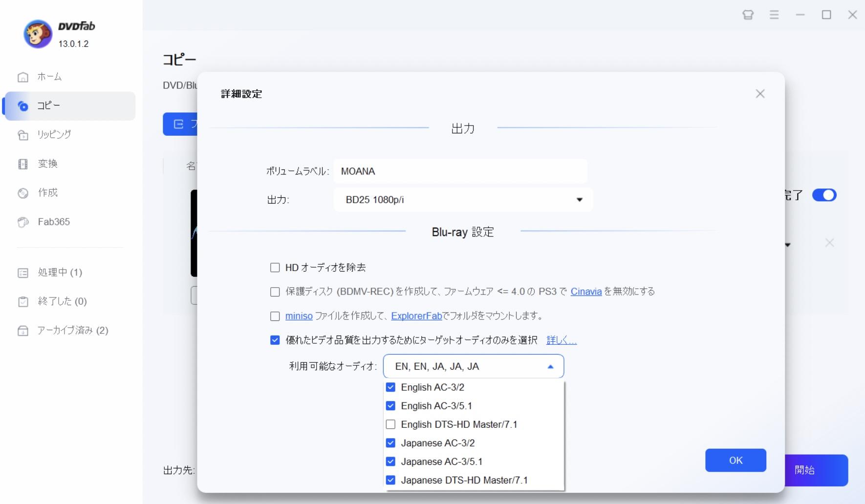Open the 出力 BD25 1080p/i dropdown

pos(463,200)
